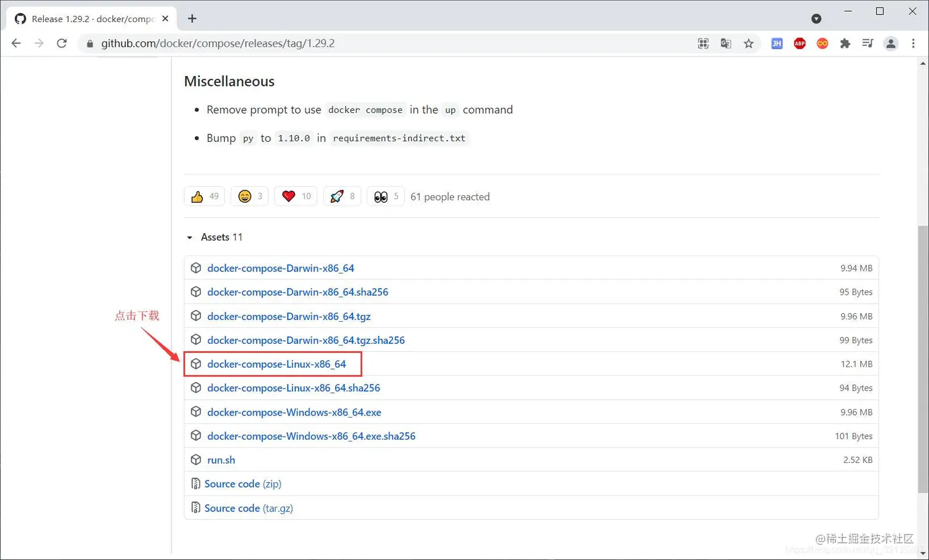Minimize the Chrome window
The width and height of the screenshot is (929, 560).
tap(848, 11)
